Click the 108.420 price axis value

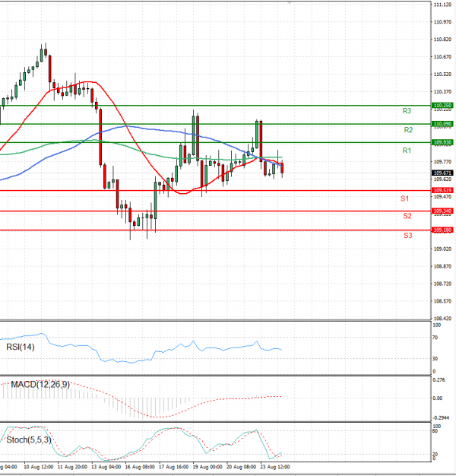coord(442,319)
